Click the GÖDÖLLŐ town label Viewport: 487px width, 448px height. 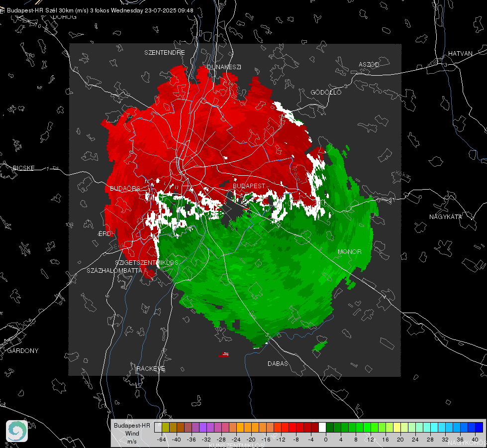click(x=326, y=92)
